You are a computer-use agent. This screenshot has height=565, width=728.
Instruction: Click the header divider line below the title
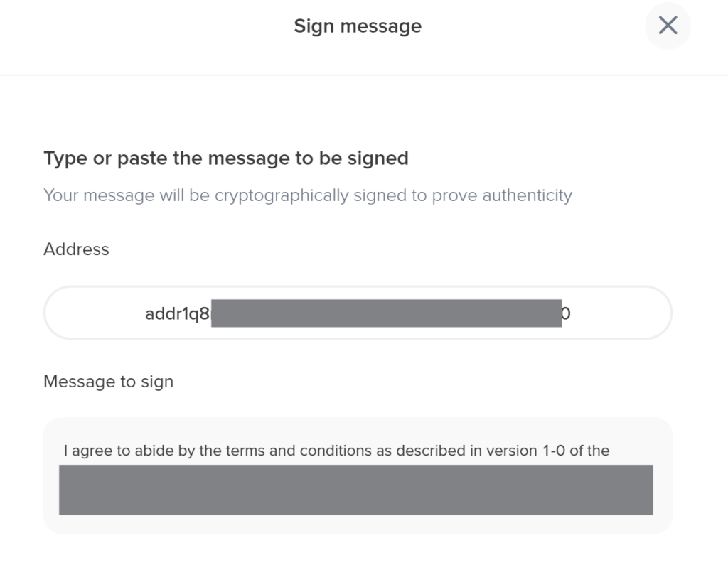[364, 75]
